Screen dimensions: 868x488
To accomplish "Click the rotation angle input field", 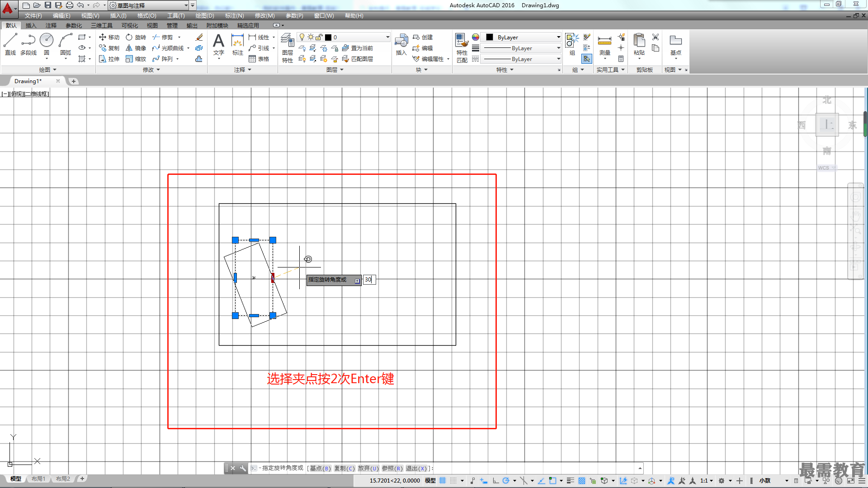I will 369,280.
